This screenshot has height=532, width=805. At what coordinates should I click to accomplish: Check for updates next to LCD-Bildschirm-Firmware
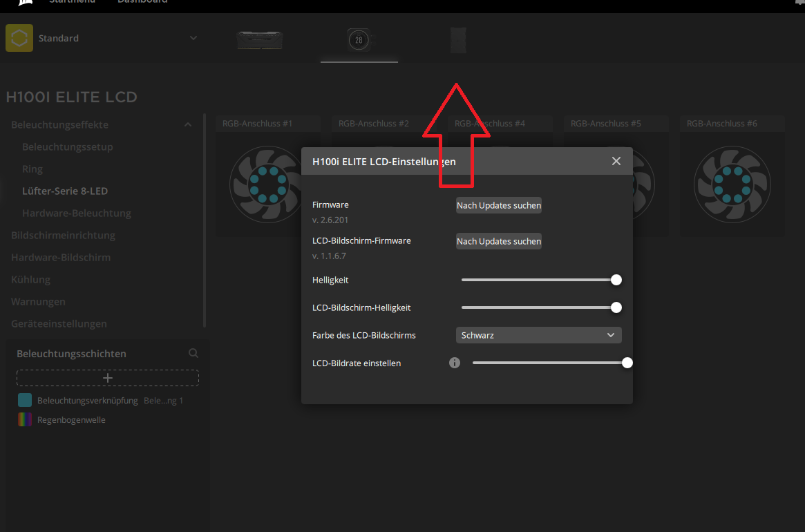click(498, 241)
